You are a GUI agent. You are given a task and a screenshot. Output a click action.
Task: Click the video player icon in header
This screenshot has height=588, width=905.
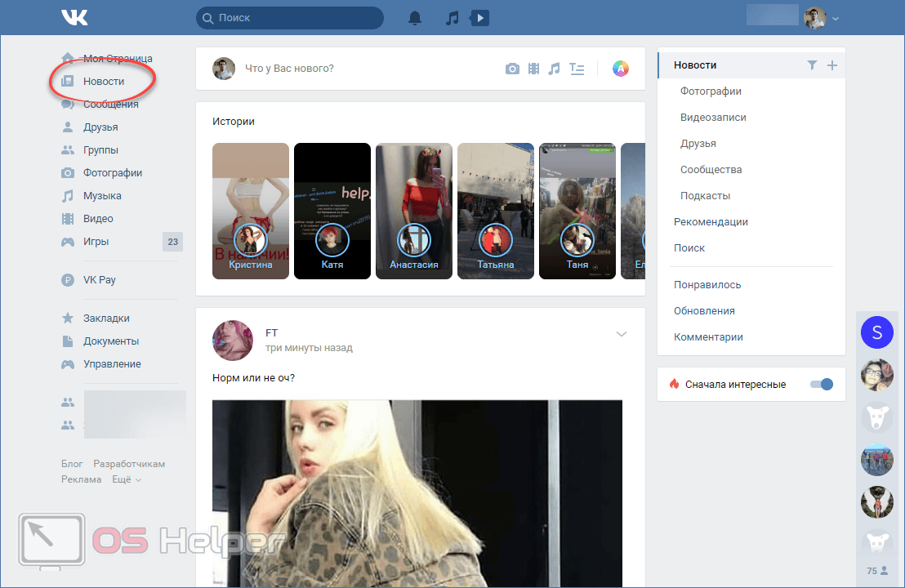[x=479, y=18]
